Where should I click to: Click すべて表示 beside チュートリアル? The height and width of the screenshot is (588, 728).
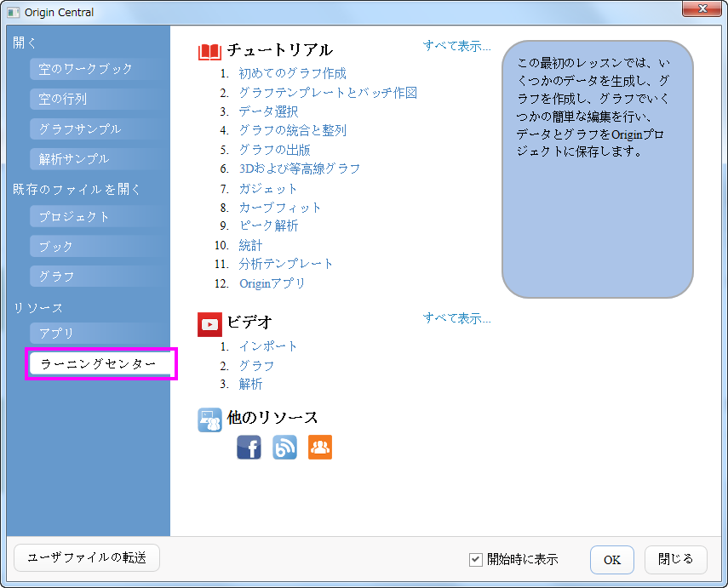(457, 46)
